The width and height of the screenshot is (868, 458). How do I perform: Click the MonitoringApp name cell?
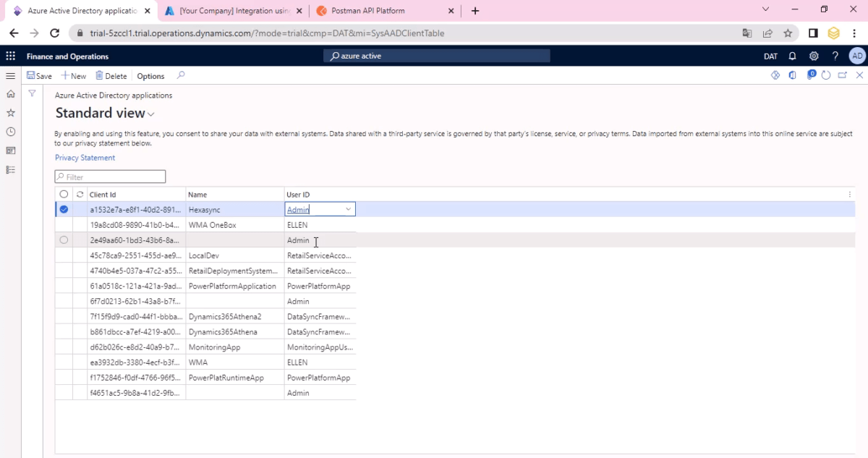coord(235,347)
